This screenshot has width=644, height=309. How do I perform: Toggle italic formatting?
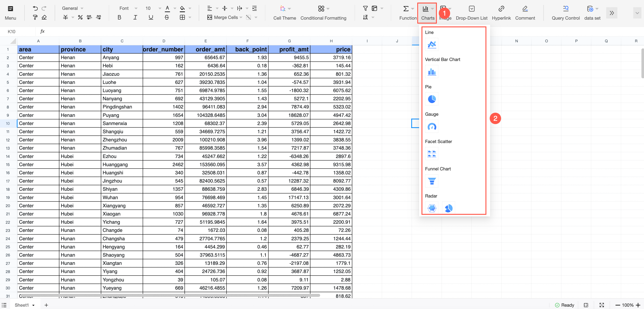click(135, 17)
